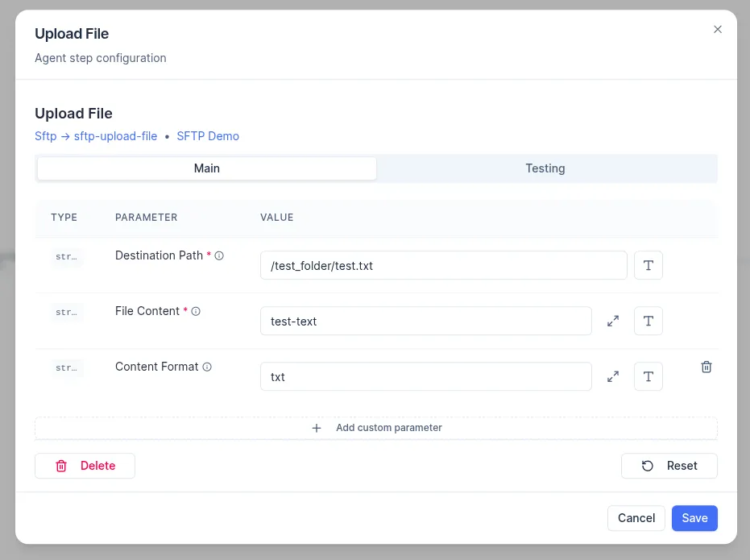Screen dimensions: 750x560
Task: Reset the step configuration
Action: (x=669, y=466)
